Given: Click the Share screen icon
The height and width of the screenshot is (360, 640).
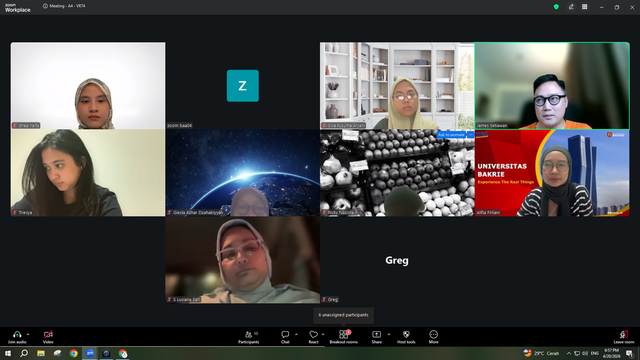Looking at the screenshot, I should coord(376,334).
